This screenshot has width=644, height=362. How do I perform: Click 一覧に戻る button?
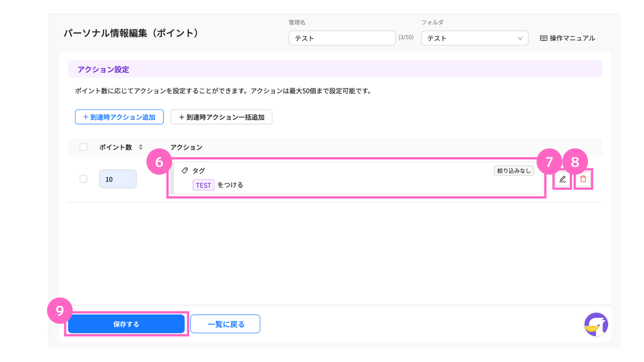[225, 324]
